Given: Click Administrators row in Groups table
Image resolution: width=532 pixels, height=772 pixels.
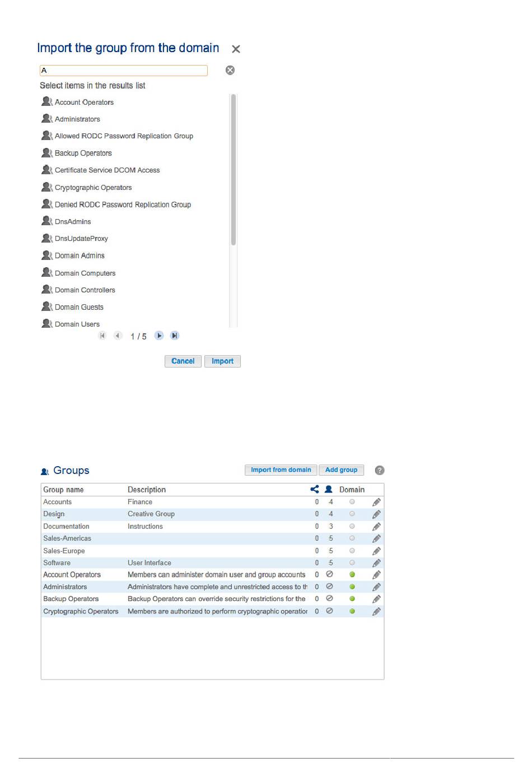Looking at the screenshot, I should pyautogui.click(x=212, y=587).
